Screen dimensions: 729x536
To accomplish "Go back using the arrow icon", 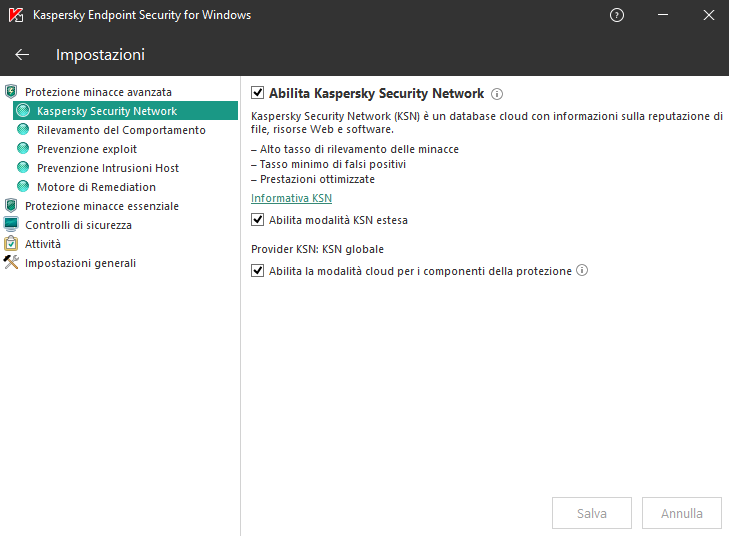I will coord(22,55).
